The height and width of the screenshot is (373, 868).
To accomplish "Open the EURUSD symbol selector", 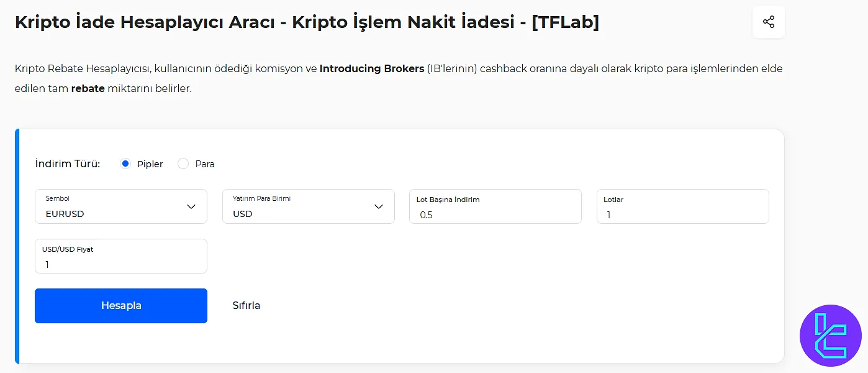I will coord(121,206).
